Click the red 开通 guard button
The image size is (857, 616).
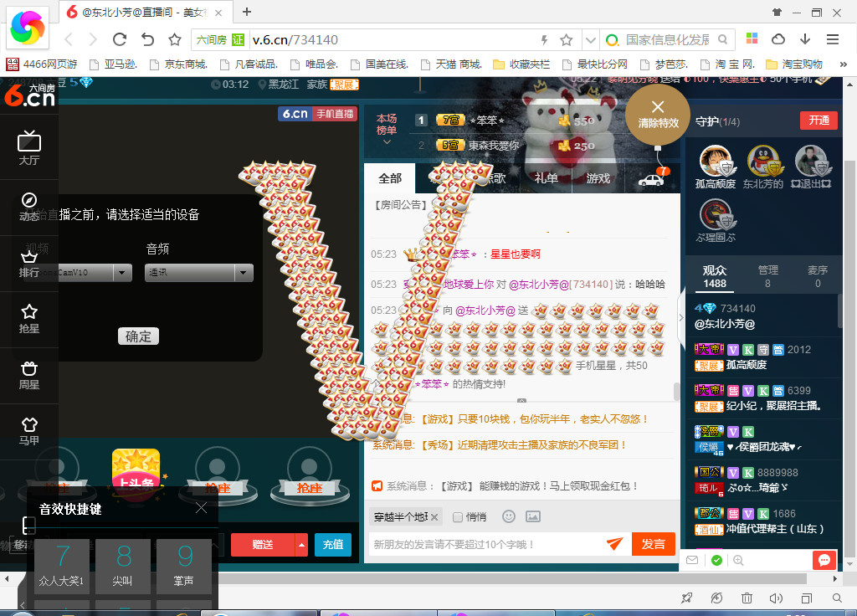click(x=819, y=121)
